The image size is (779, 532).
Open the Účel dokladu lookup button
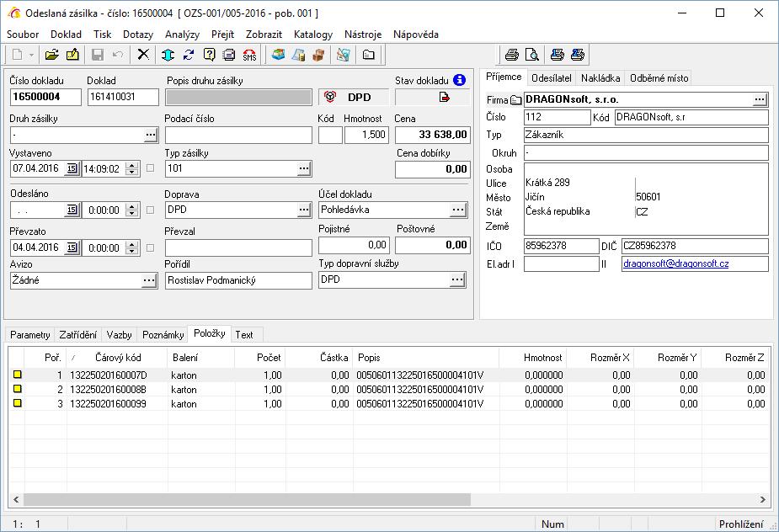point(458,210)
